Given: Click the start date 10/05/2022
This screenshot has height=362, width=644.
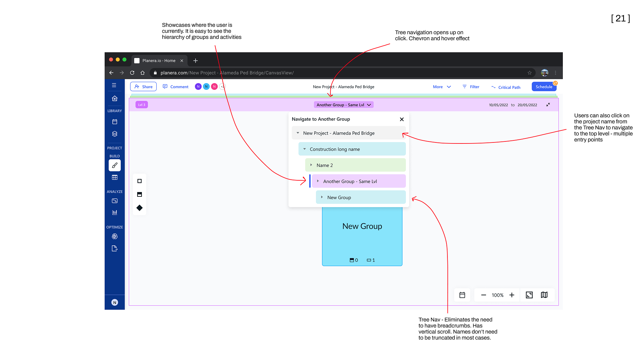Looking at the screenshot, I should click(x=498, y=105).
